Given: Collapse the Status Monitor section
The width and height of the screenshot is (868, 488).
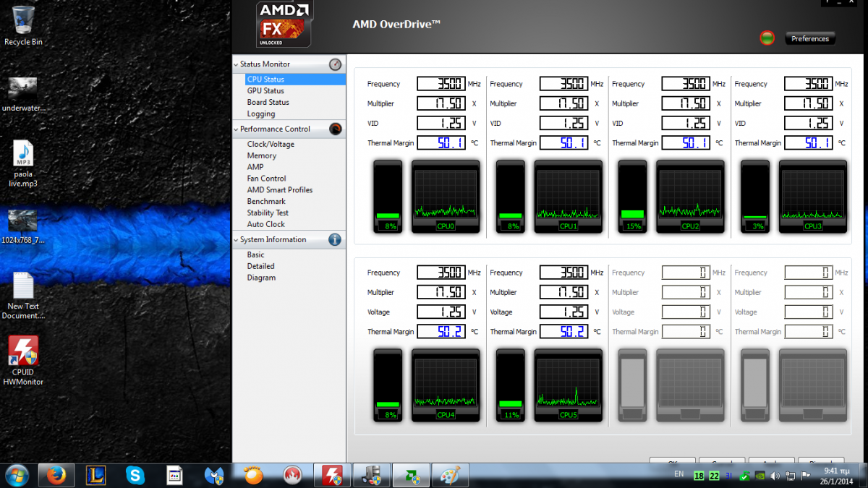Looking at the screenshot, I should (x=236, y=64).
